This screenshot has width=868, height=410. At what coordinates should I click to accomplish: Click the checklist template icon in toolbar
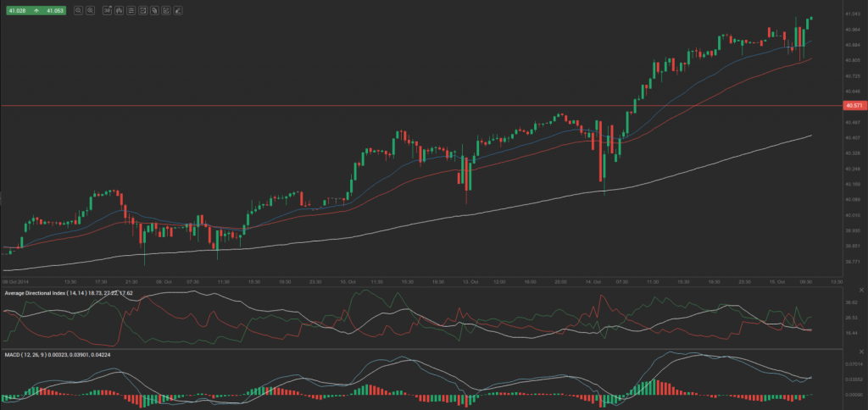[x=142, y=10]
